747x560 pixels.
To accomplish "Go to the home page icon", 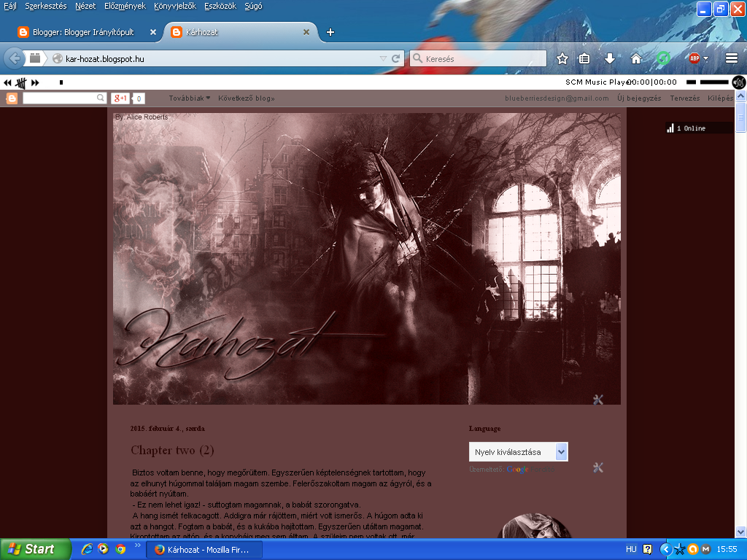I will (635, 58).
